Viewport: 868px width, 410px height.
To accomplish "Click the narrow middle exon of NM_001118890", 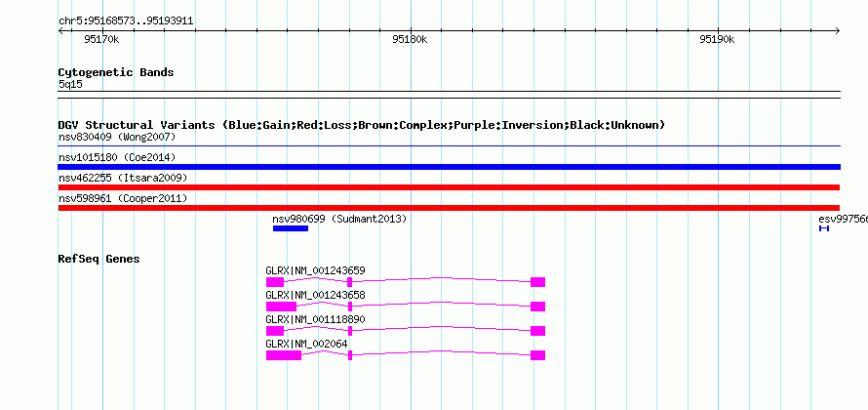I will tap(350, 331).
